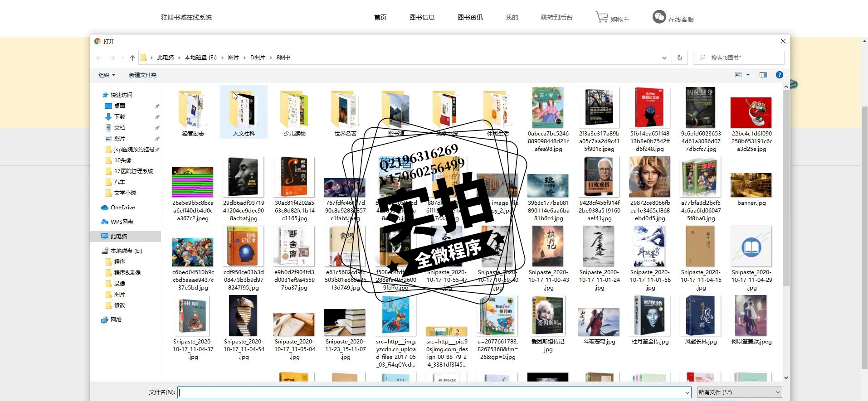Open 在线客服 chat icon
The width and height of the screenshot is (868, 401).
pos(659,17)
